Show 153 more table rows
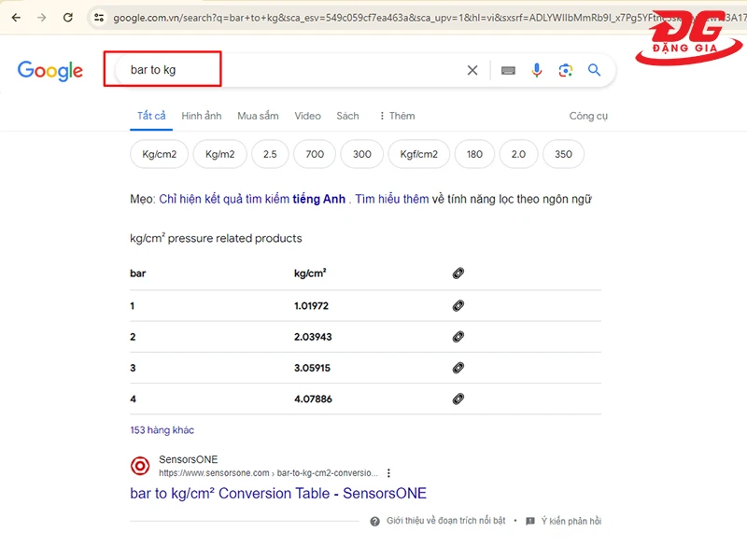This screenshot has width=747, height=560. click(x=162, y=429)
